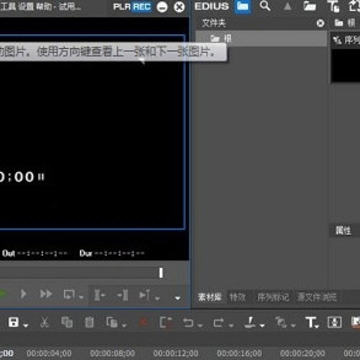Open the replace clip dropdown arrow
Image resolution: width=360 pixels, height=360 pixels.
pos(124,325)
